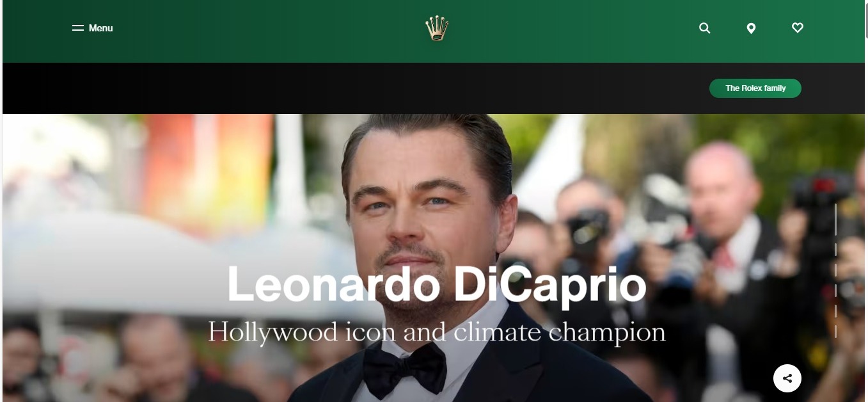Select the "Menu" text label
This screenshot has width=868, height=402.
100,28
